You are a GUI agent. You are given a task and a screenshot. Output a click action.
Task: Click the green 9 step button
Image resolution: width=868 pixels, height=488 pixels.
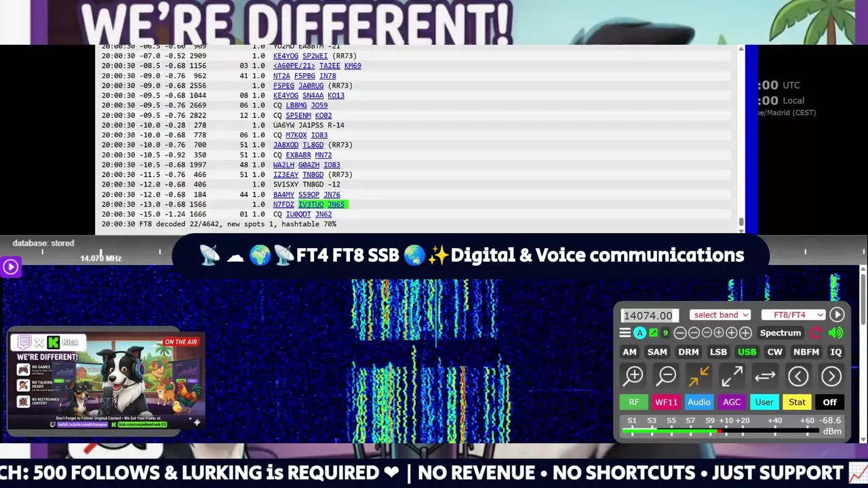pyautogui.click(x=665, y=333)
